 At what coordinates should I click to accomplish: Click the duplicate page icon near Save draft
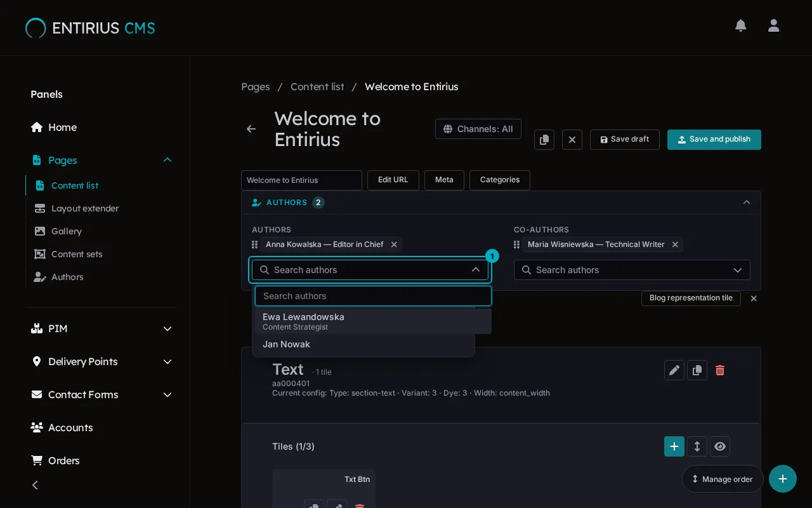[x=544, y=140]
